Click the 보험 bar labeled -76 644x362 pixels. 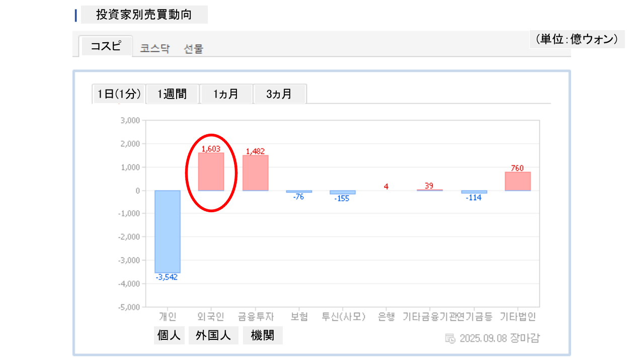tap(299, 192)
